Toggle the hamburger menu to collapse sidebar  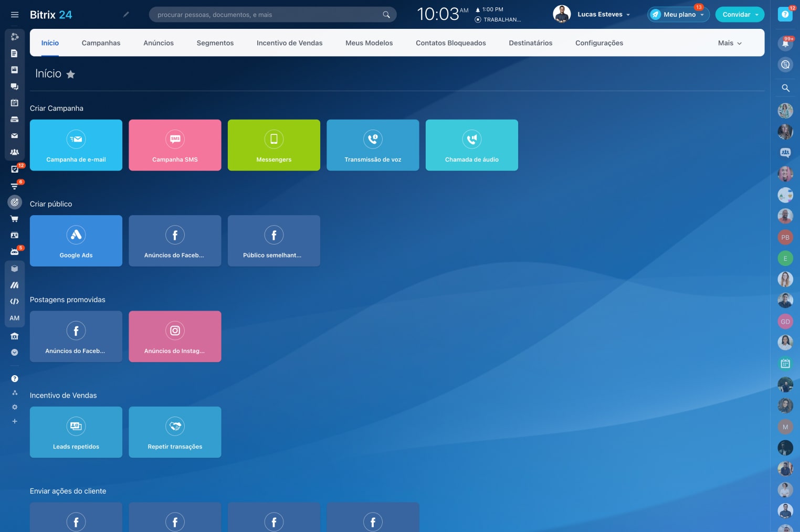pyautogui.click(x=15, y=15)
